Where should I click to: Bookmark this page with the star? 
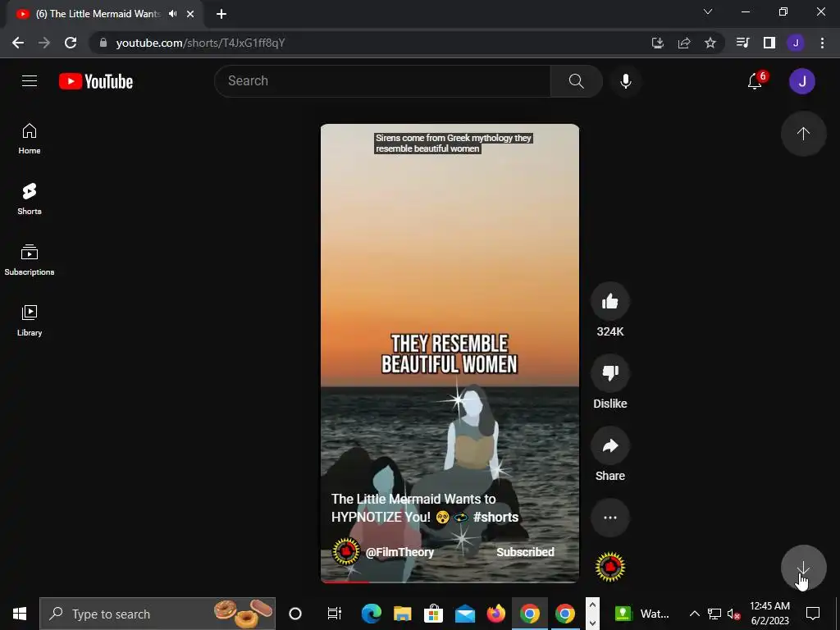(x=710, y=43)
